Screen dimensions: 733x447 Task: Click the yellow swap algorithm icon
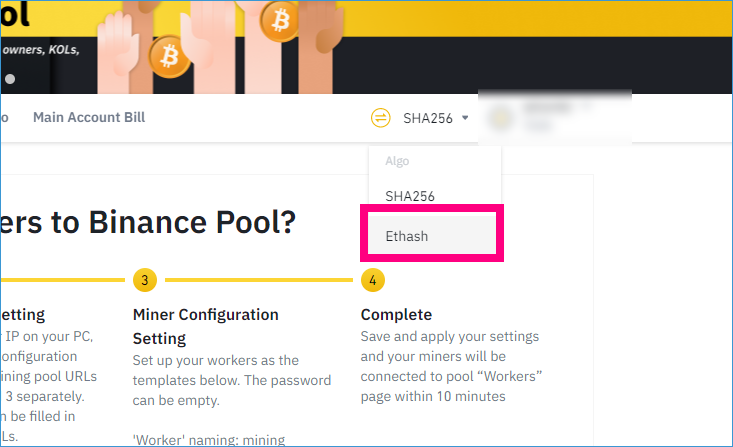tap(381, 118)
